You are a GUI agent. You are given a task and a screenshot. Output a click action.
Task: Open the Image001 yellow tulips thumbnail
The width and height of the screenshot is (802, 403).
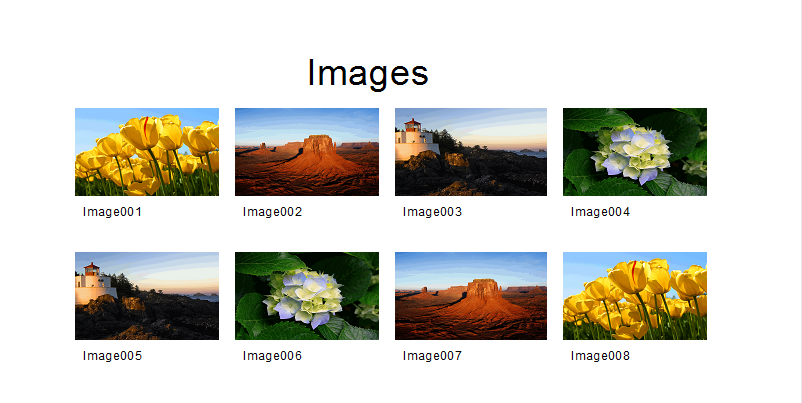147,152
